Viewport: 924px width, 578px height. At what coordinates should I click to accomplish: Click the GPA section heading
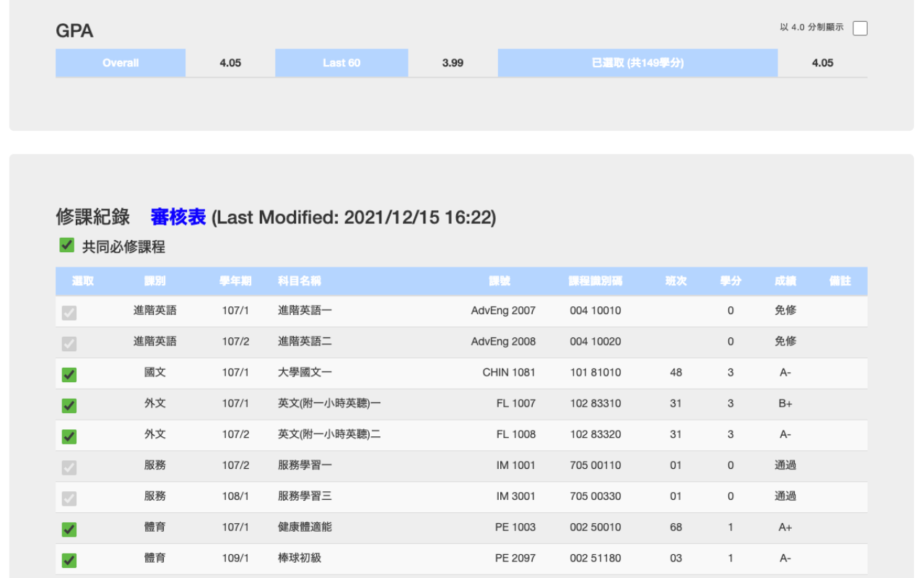click(74, 31)
